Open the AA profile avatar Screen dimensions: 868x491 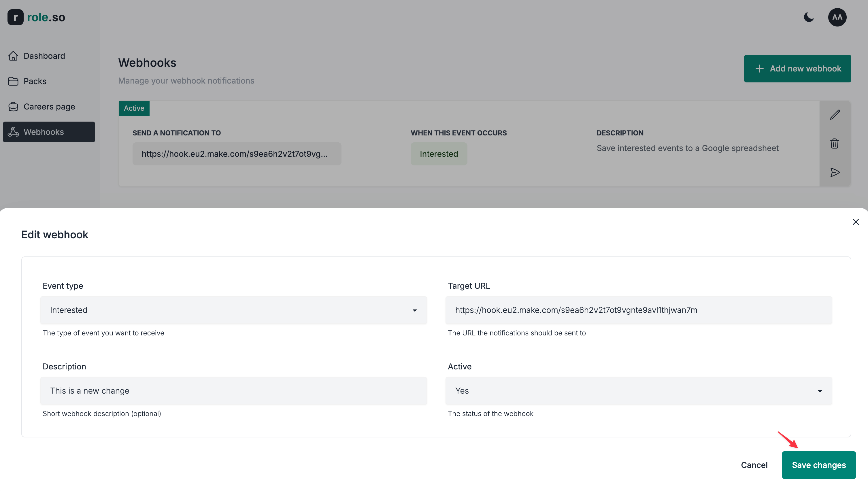838,17
